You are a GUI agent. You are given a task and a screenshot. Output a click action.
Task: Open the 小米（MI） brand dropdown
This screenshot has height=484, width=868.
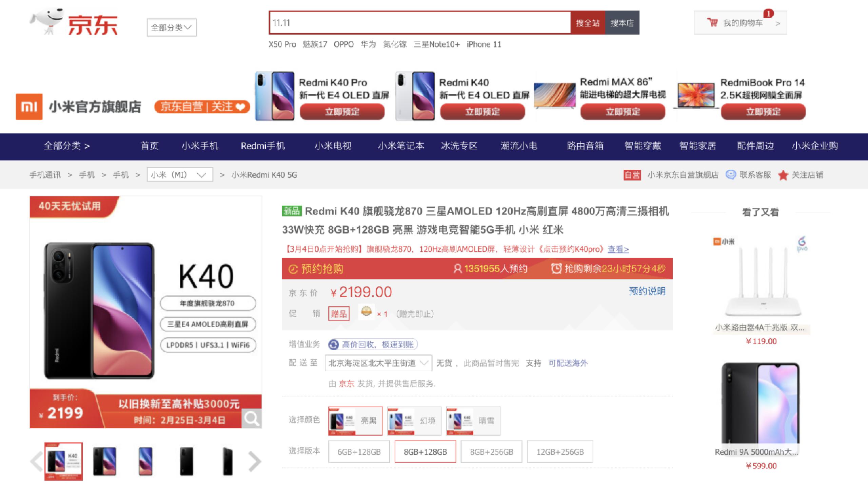click(180, 175)
